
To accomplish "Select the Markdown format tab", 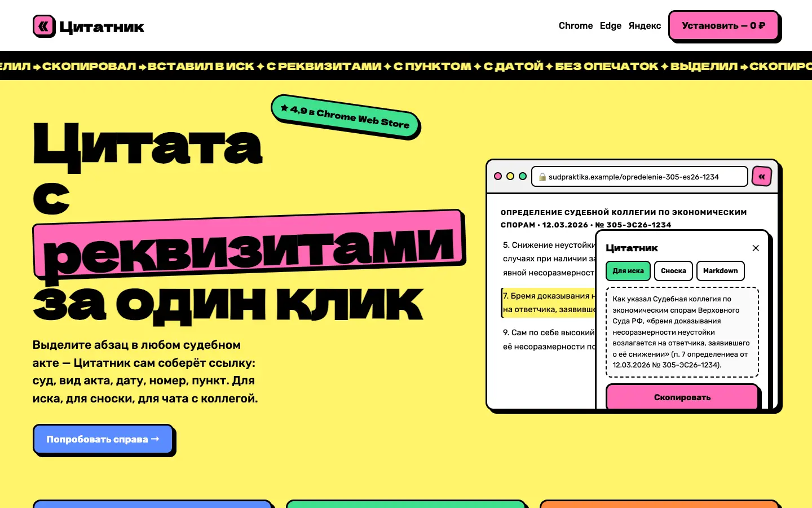I will tap(721, 271).
